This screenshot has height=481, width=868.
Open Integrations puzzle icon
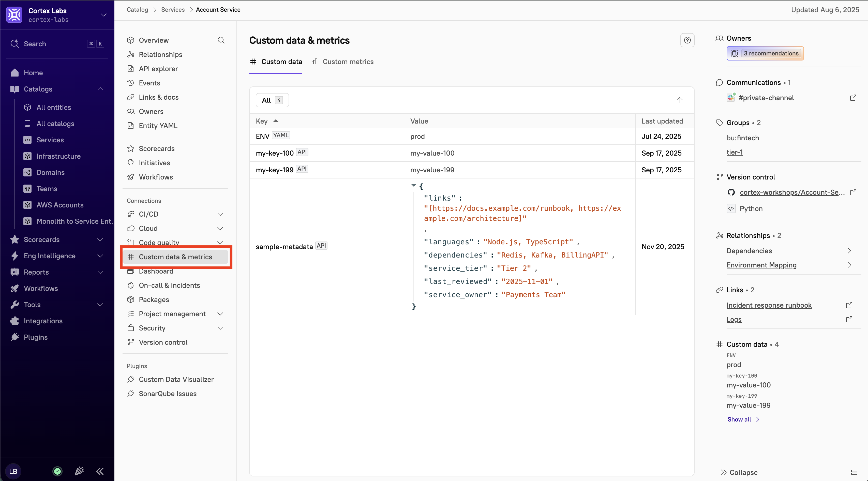pyautogui.click(x=14, y=321)
